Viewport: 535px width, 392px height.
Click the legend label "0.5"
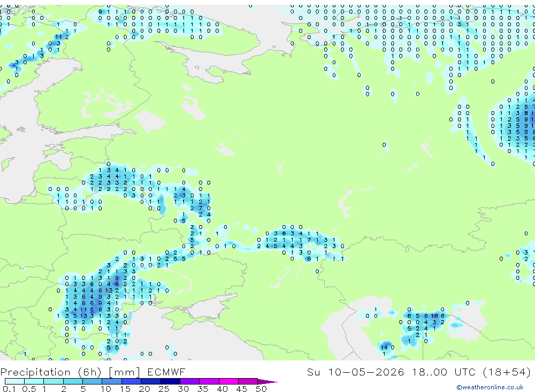pos(29,389)
